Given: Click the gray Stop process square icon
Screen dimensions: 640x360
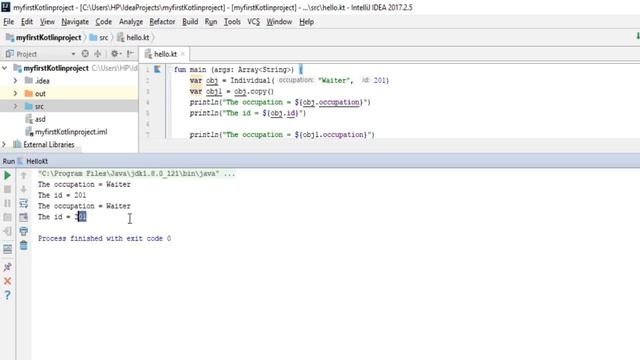Looking at the screenshot, I should pyautogui.click(x=7, y=189).
